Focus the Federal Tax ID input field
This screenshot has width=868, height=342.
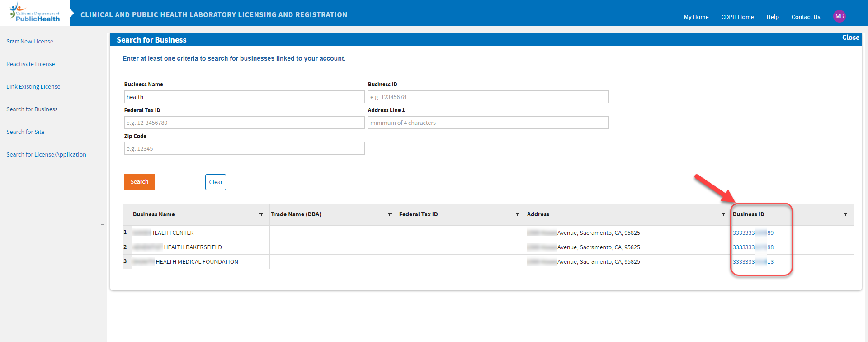(245, 123)
